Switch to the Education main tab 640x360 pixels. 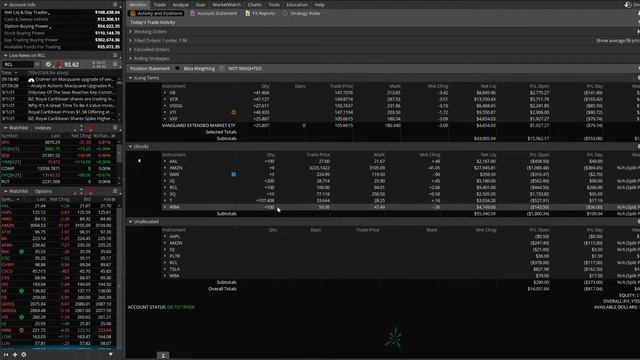(x=297, y=4)
